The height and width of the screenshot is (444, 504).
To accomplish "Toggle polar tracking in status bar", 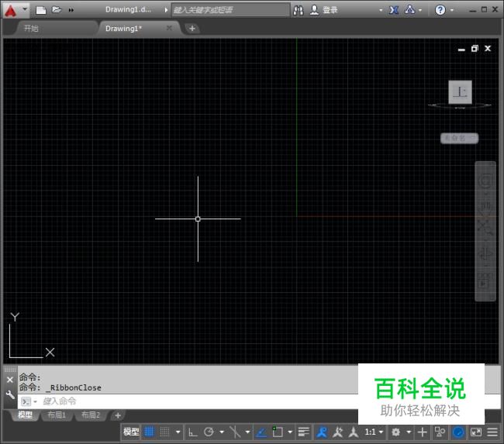I will tap(209, 432).
